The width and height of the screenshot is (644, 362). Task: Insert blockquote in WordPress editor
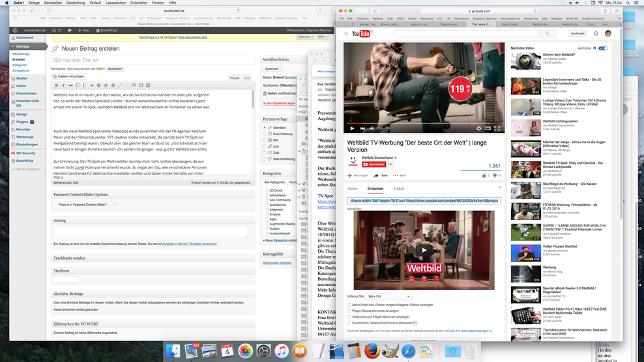point(92,85)
